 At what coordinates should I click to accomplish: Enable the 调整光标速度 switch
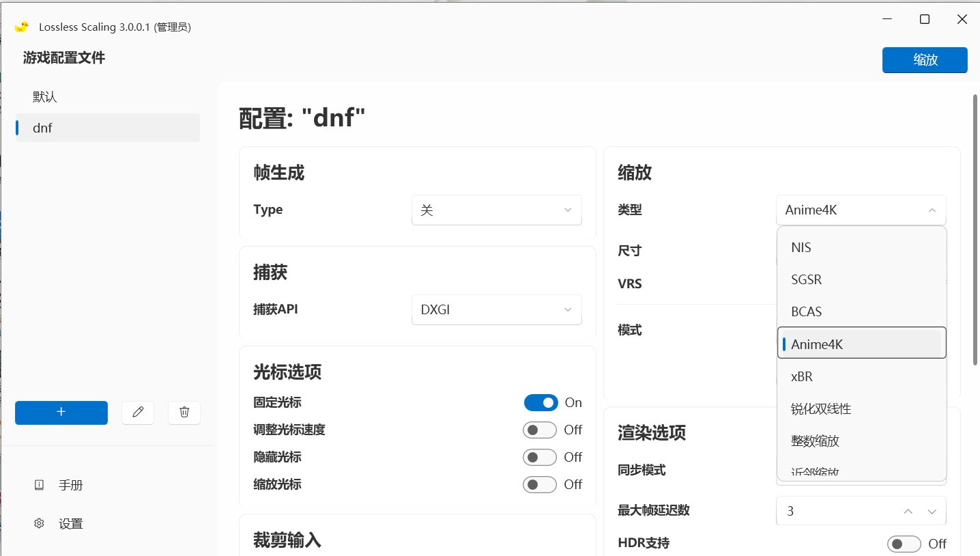(540, 430)
